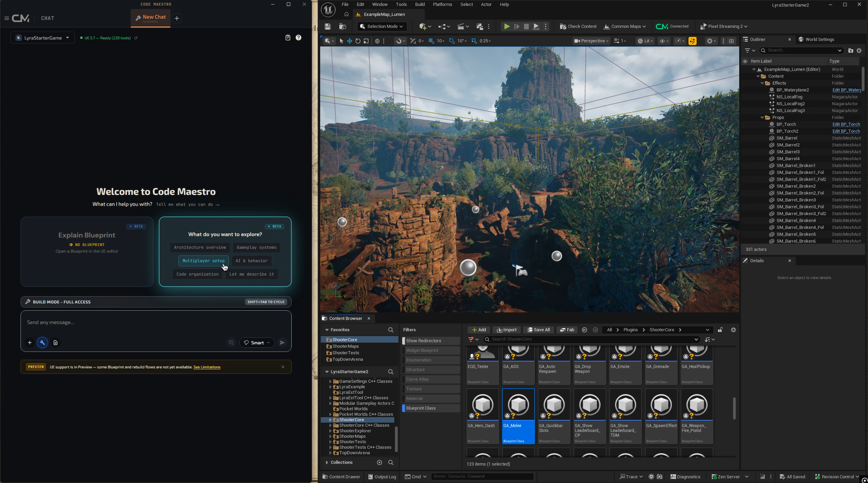This screenshot has height=483, width=868.
Task: Expand the Collections section
Action: tap(326, 462)
